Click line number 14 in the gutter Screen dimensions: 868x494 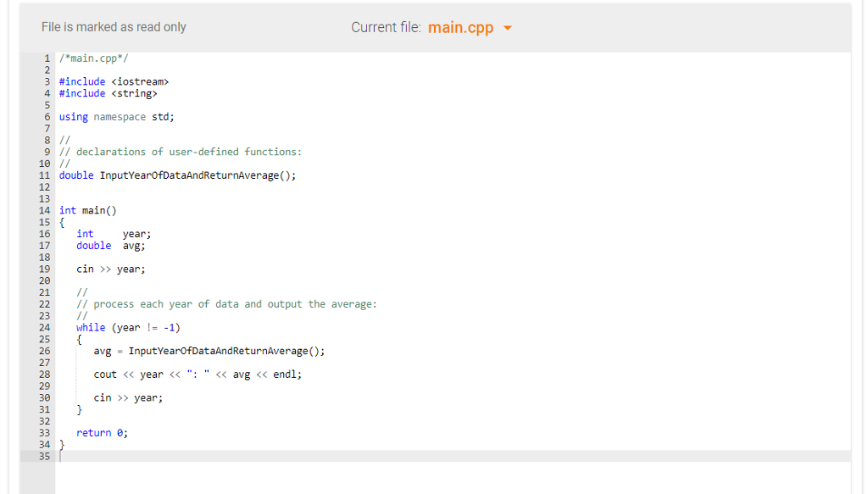(44, 210)
